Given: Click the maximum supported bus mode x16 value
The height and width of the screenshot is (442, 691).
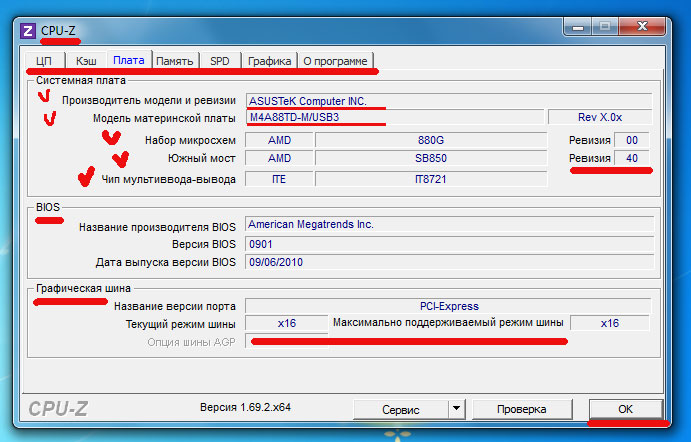Looking at the screenshot, I should [609, 323].
